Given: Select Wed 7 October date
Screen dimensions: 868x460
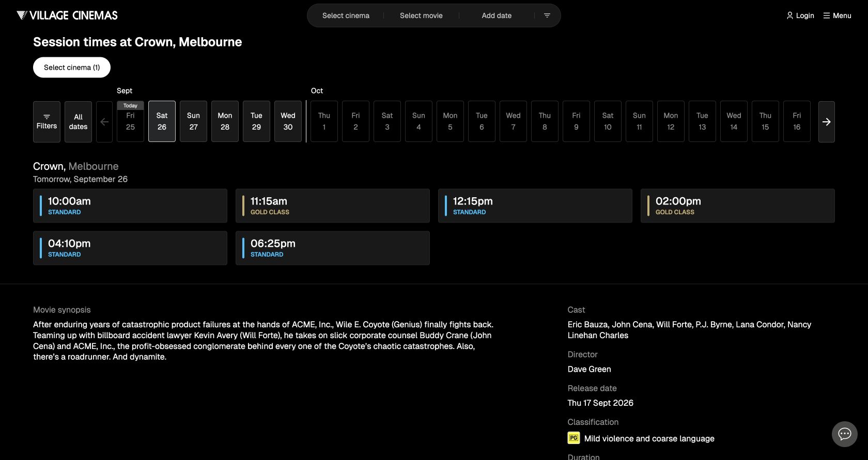Looking at the screenshot, I should [513, 121].
